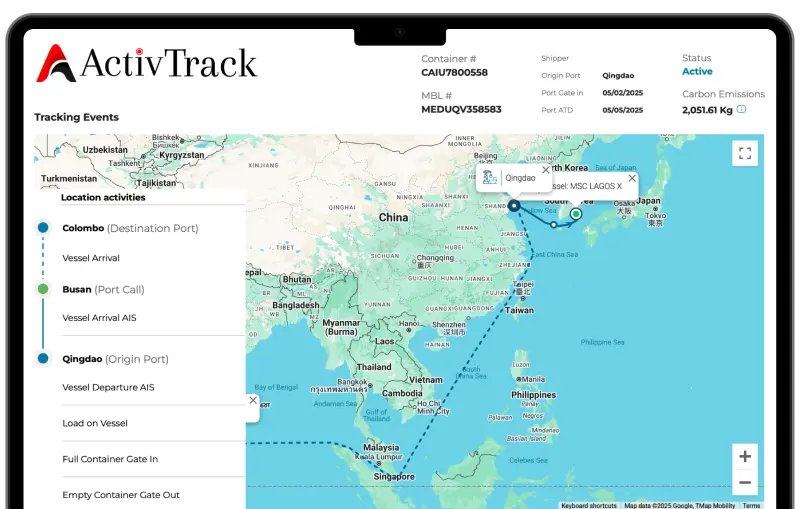Open the map Terms link
Viewport: 800px width, 509px height.
(751, 505)
